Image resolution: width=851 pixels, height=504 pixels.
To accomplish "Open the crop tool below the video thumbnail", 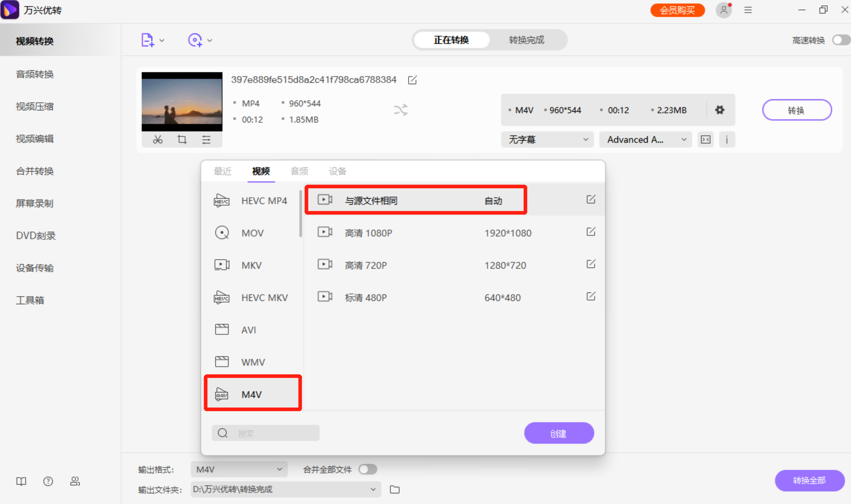I will [182, 139].
